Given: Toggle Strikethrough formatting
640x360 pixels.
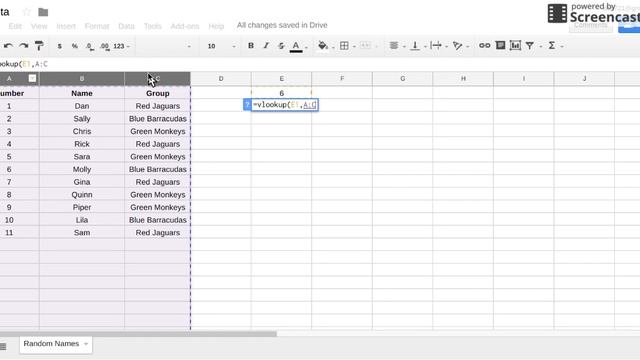Looking at the screenshot, I should [x=281, y=46].
